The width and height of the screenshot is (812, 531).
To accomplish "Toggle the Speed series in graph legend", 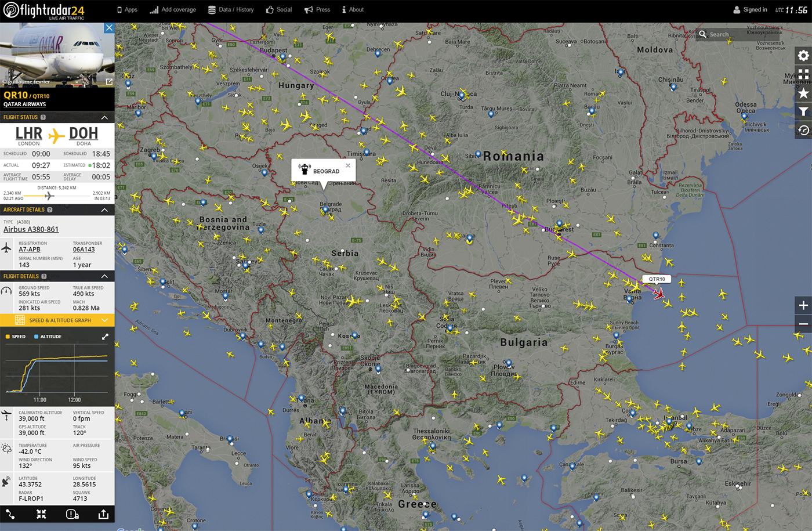I will click(x=16, y=337).
